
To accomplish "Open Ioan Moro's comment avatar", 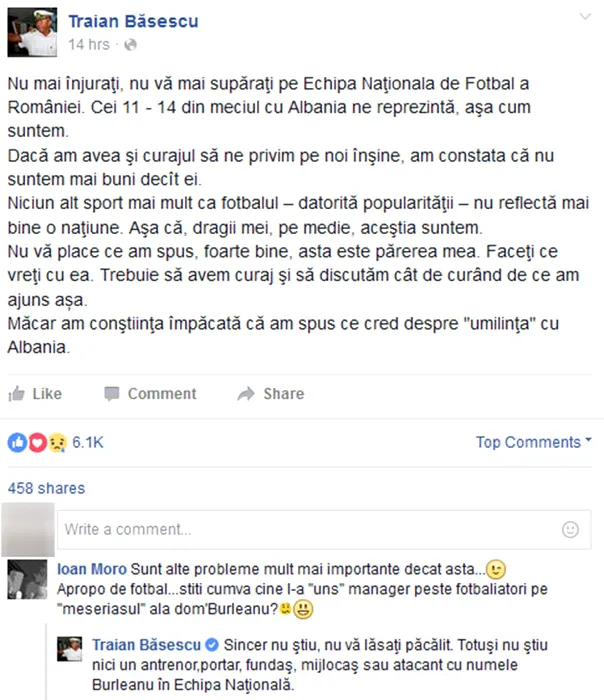I will click(27, 579).
